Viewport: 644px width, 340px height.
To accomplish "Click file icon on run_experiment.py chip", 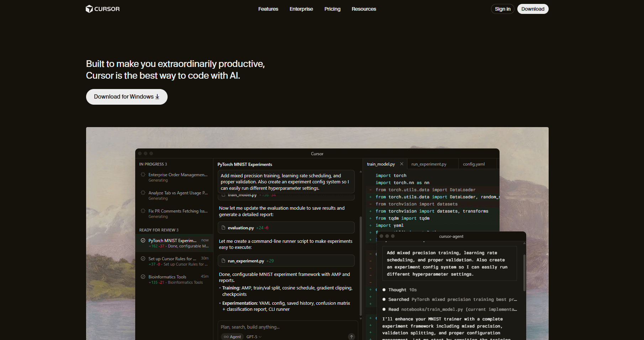I will coord(223,261).
